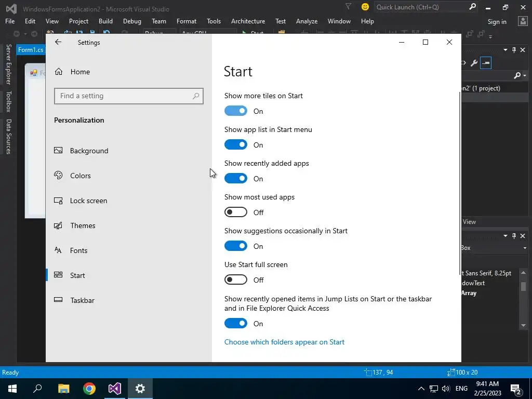Image resolution: width=532 pixels, height=399 pixels.
Task: Open Windows taskbar search
Action: pyautogui.click(x=37, y=389)
